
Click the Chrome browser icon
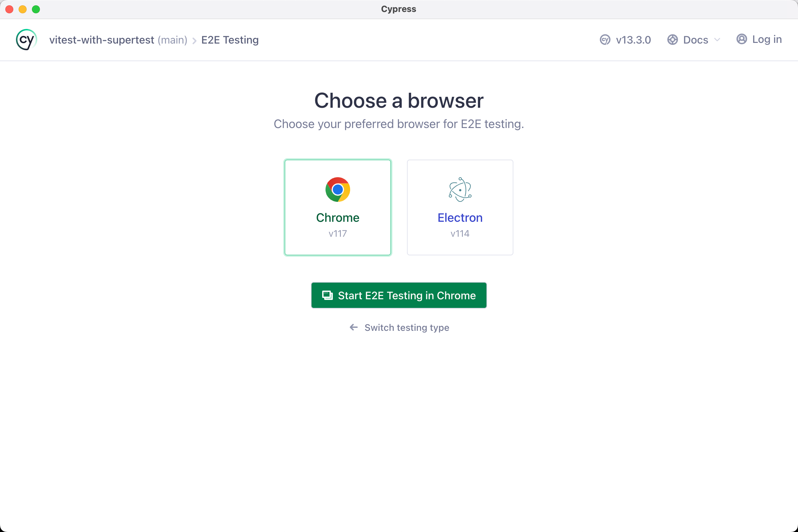click(337, 189)
